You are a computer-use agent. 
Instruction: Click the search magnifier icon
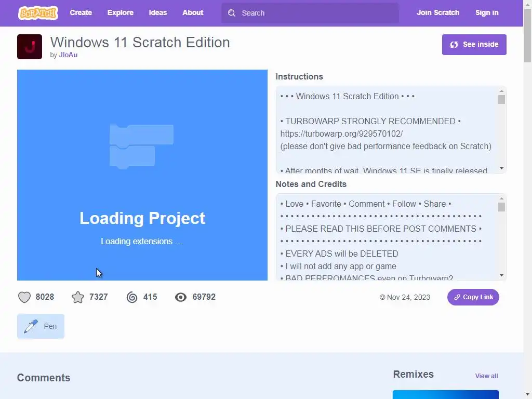(x=231, y=13)
